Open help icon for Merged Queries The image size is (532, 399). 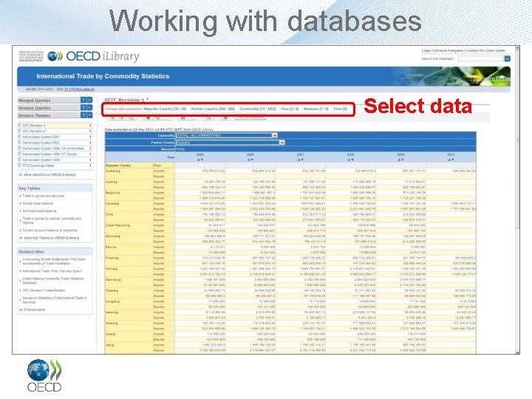click(83, 100)
